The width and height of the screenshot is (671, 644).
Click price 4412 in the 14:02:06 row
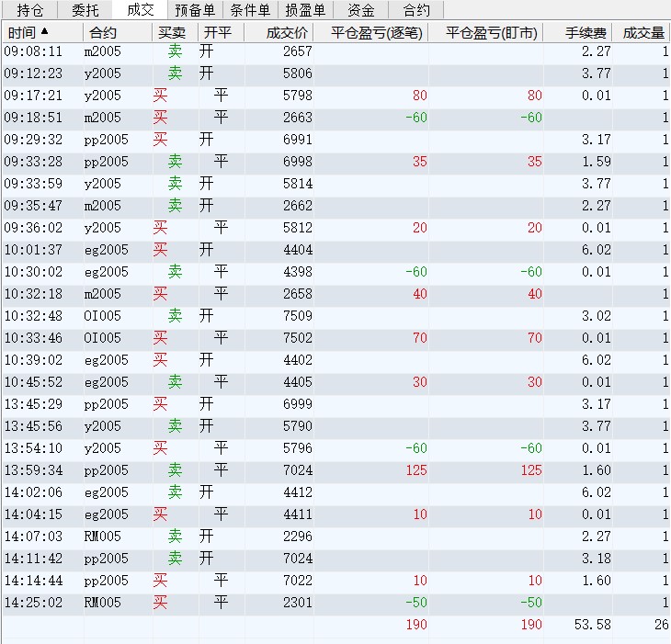point(298,492)
